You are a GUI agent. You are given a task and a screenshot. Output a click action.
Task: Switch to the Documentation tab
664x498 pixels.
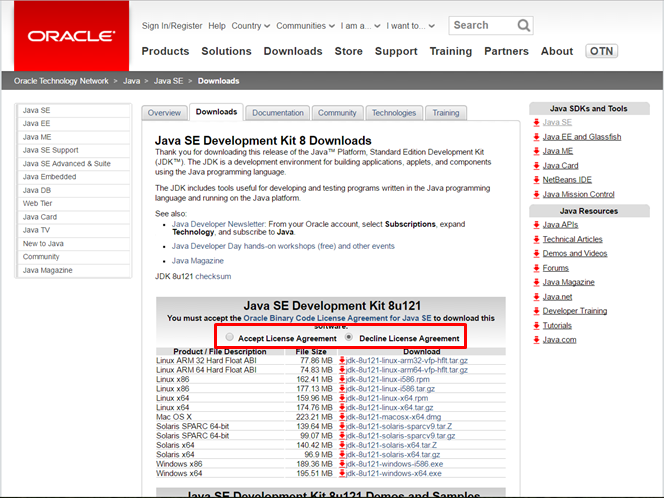(x=277, y=113)
